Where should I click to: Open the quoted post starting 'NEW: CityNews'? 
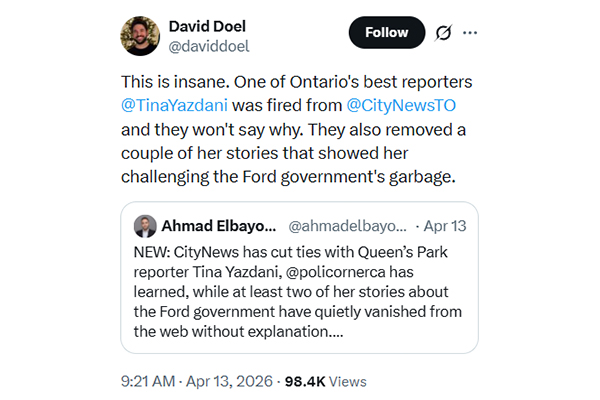(299, 290)
